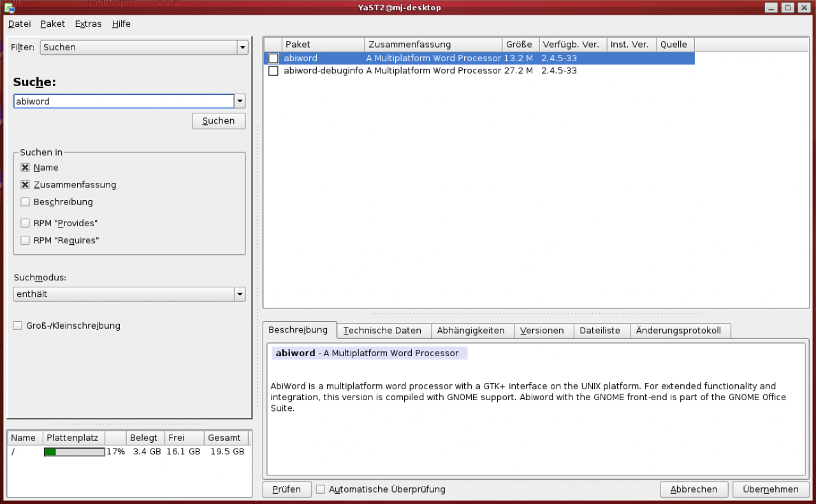This screenshot has height=504, width=816.
Task: Uncheck the Zusammenfassung search option
Action: pos(25,185)
